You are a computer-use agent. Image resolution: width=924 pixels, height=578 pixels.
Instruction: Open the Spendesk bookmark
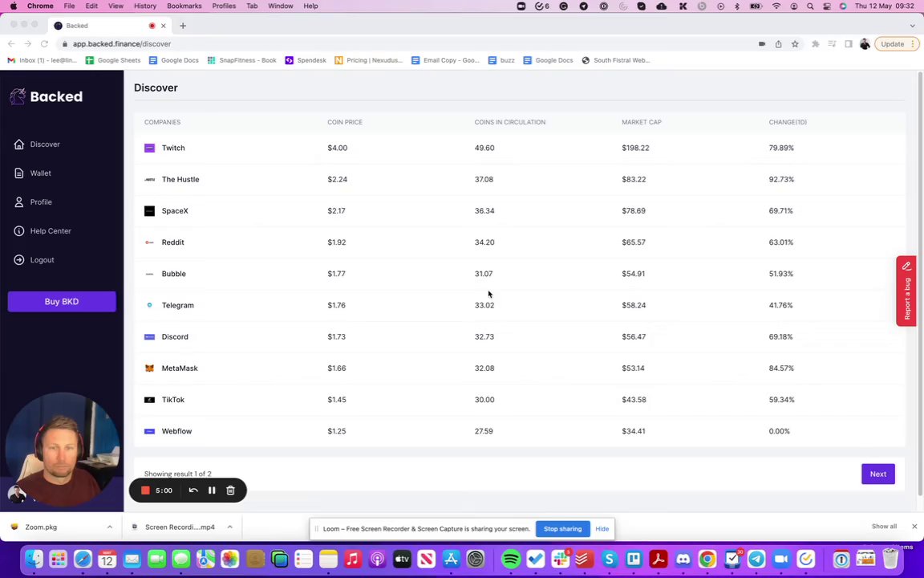click(x=306, y=60)
